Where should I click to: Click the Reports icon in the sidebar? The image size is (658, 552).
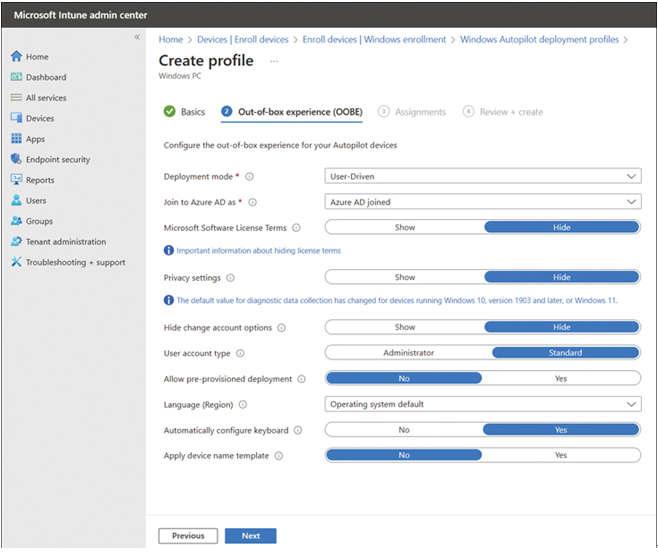click(16, 180)
